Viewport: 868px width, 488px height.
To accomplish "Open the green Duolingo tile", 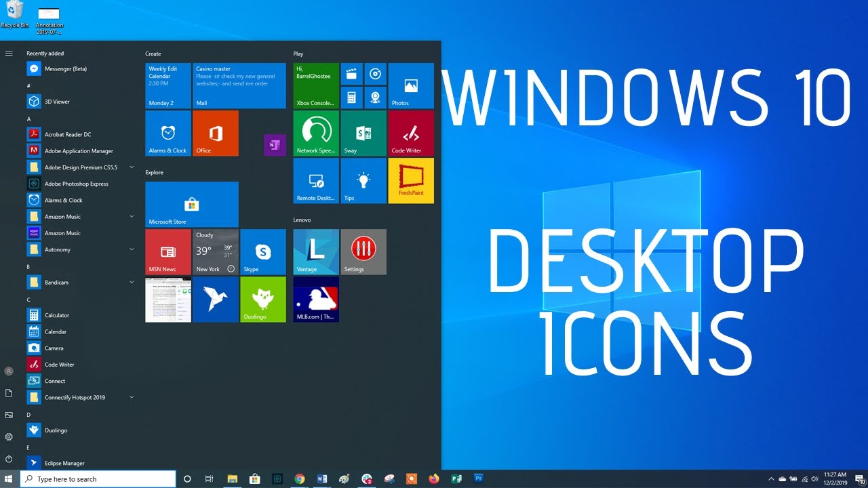I will [263, 300].
